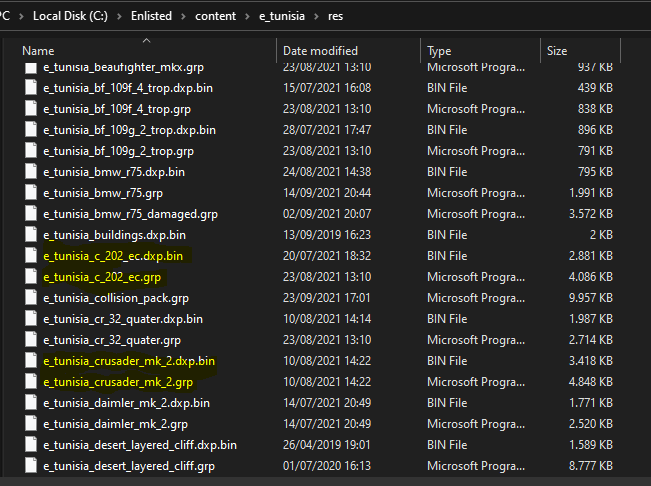
Task: Navigate to Enlisted folder breadcrumb
Action: click(x=151, y=16)
